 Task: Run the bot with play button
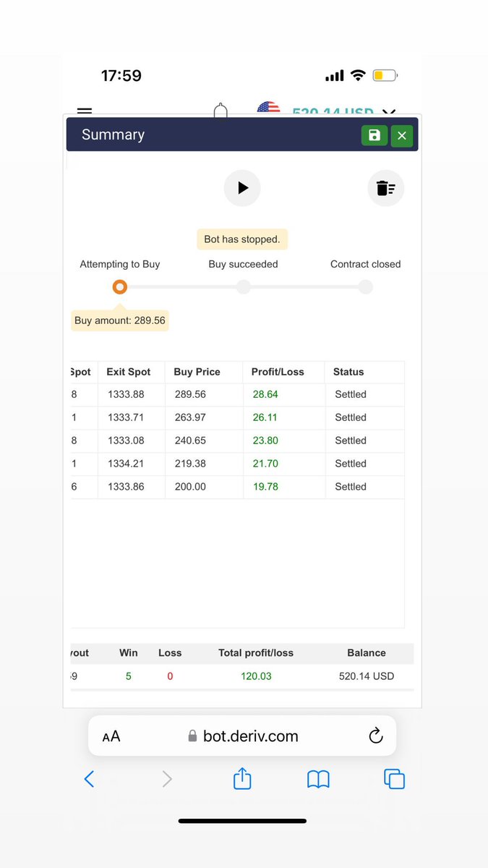click(242, 188)
